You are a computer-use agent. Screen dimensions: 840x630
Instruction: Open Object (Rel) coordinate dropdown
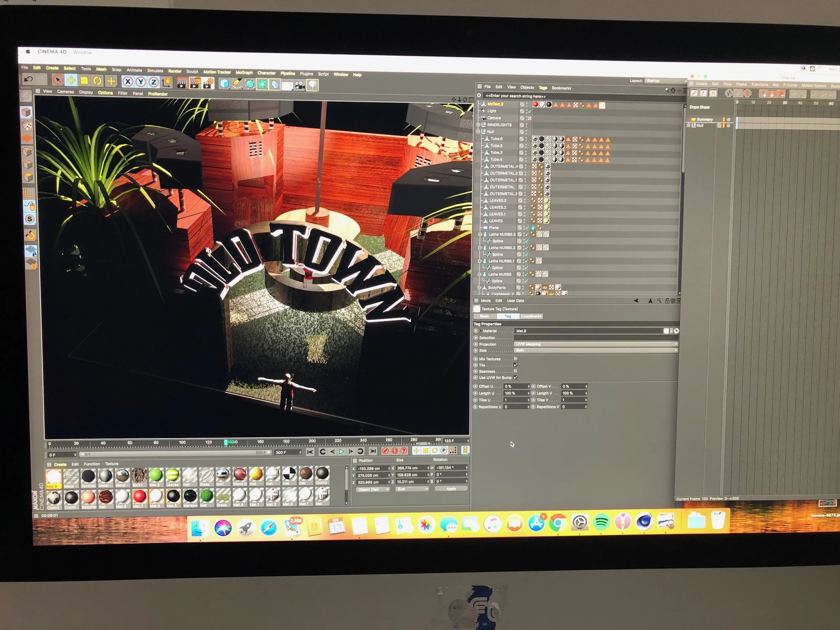pos(372,489)
